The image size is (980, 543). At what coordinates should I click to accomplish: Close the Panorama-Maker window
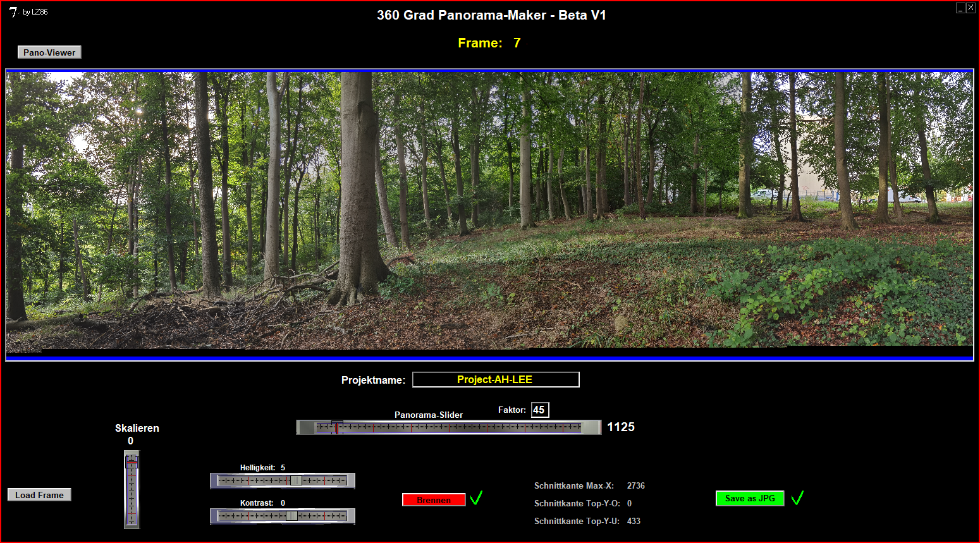[971, 8]
